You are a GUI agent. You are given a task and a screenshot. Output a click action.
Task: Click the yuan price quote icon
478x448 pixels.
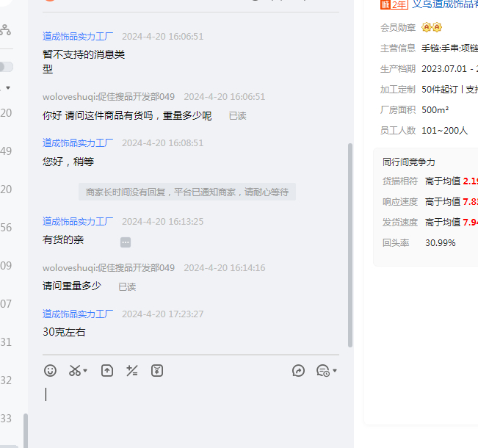tap(157, 371)
